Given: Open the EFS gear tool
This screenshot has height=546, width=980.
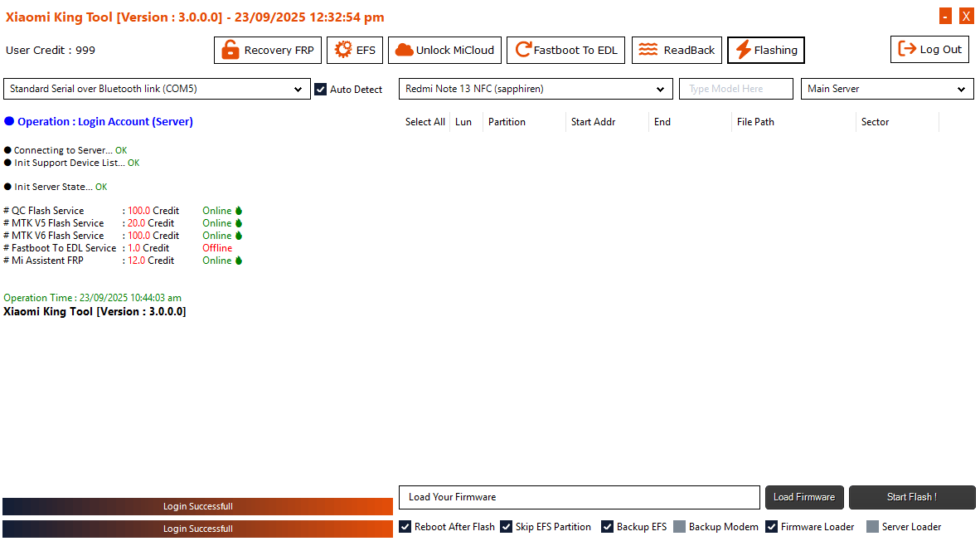Looking at the screenshot, I should click(354, 50).
